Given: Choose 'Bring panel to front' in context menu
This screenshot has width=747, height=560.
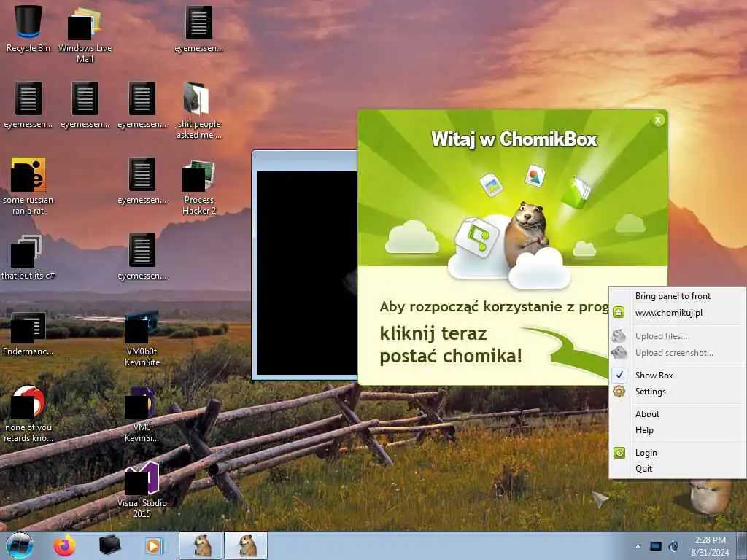Looking at the screenshot, I should click(677, 296).
